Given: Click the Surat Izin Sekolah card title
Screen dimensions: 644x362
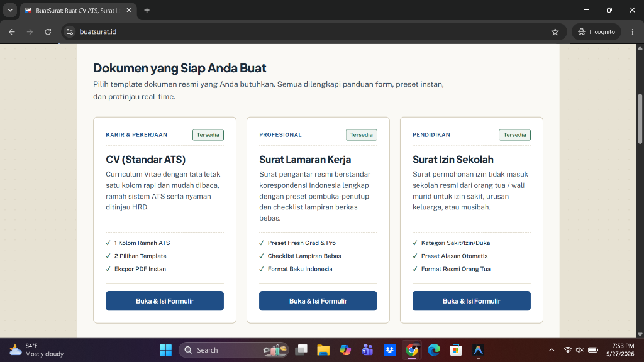Looking at the screenshot, I should coord(453,159).
